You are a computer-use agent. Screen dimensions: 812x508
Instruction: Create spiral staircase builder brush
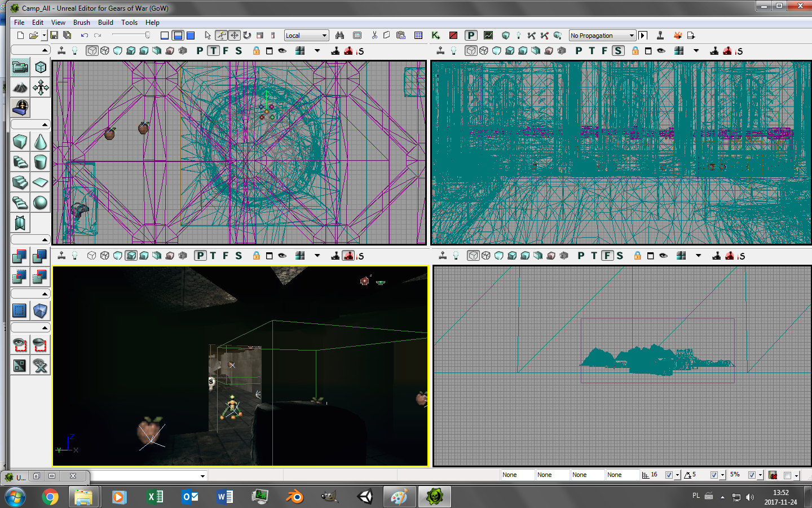coord(20,203)
